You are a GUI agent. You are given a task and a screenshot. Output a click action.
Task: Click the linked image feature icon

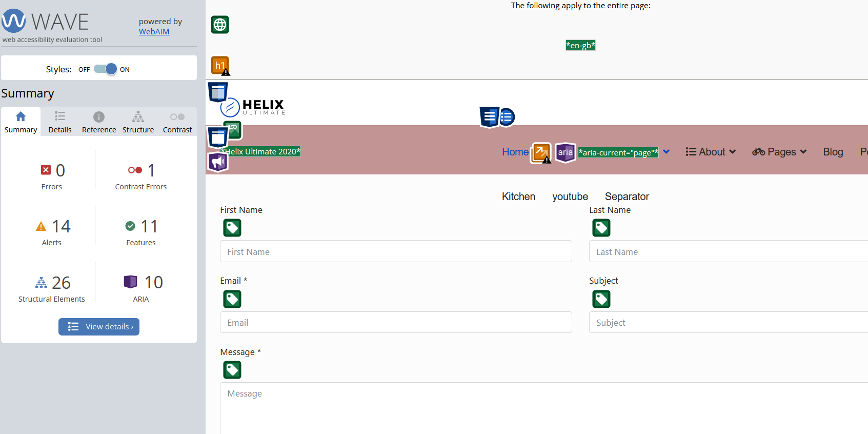click(233, 130)
